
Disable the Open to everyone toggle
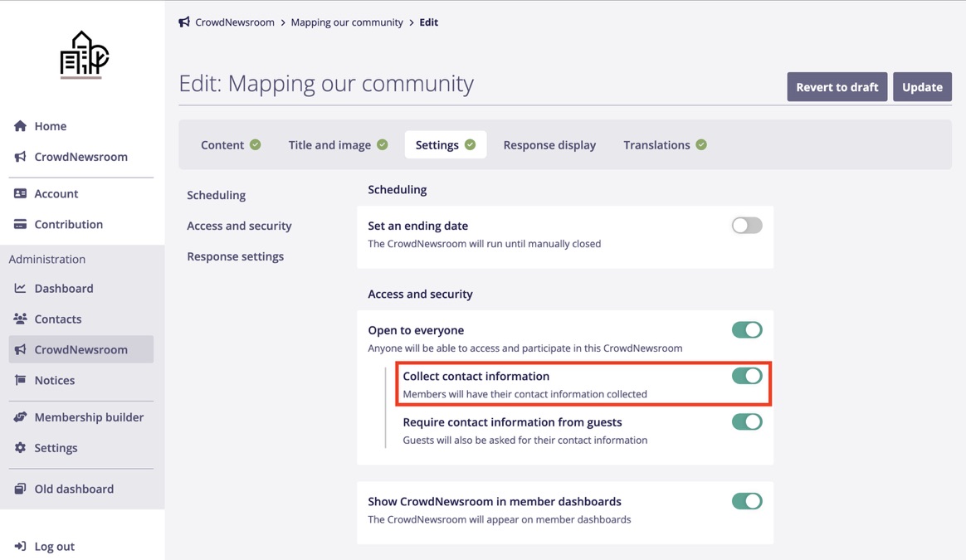point(746,330)
